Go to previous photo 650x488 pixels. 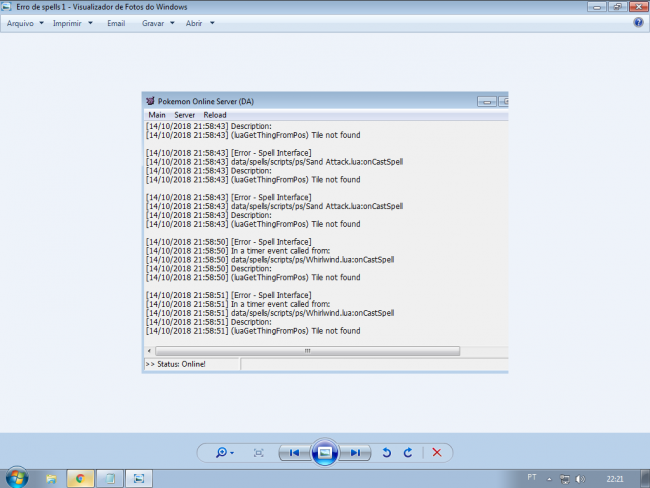(x=295, y=452)
